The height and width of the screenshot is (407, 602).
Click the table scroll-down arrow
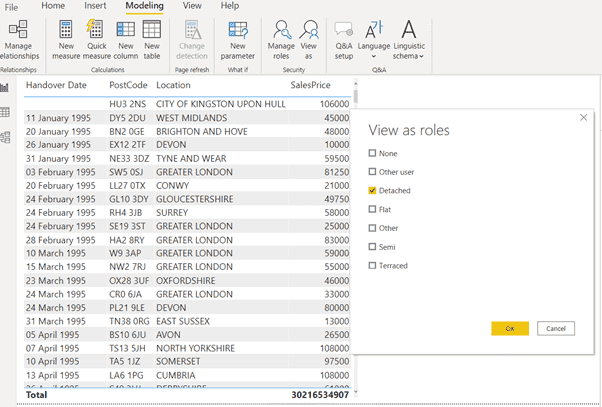[x=356, y=392]
